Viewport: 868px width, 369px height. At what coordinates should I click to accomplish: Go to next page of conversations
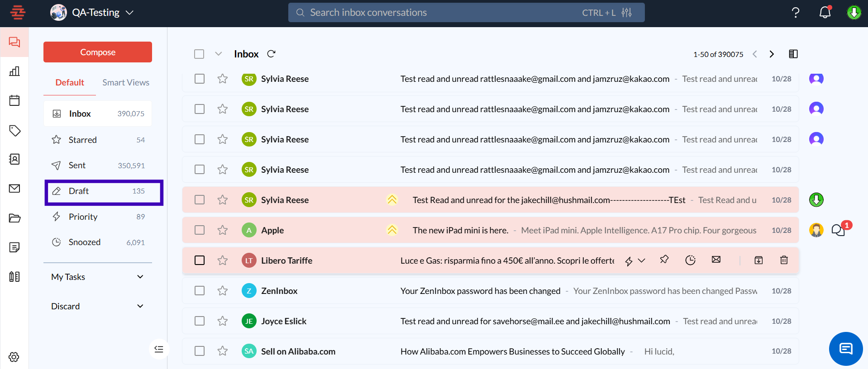772,54
